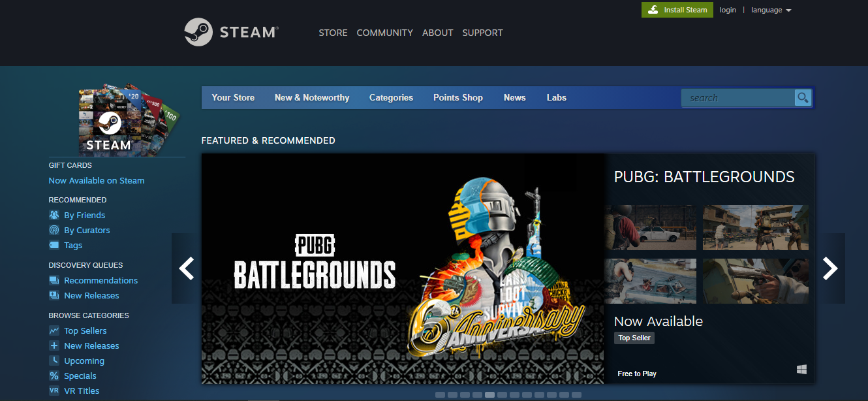Open the Your Store menu

pos(233,97)
